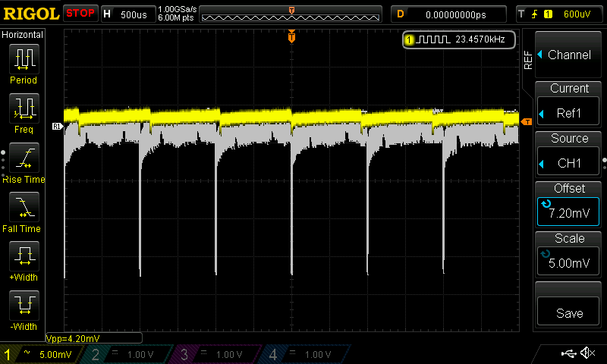Click the delay value 0.00000000ps field
Viewport: 607px width, 364px height.
point(456,14)
